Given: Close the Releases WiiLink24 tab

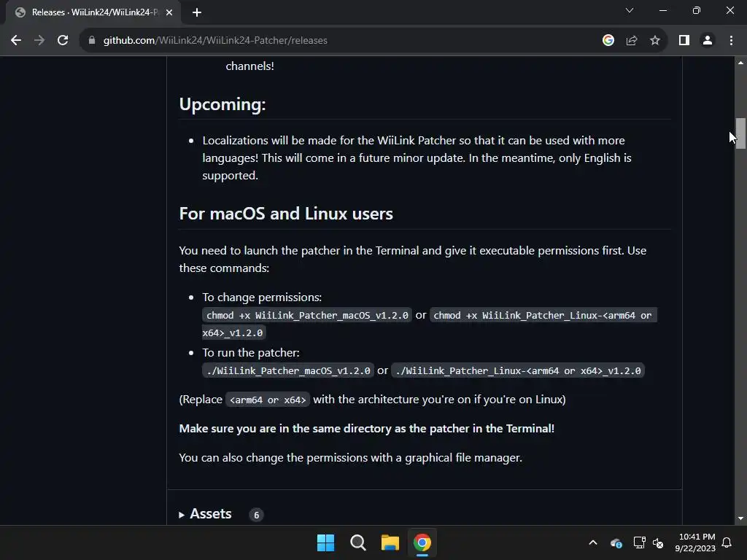Looking at the screenshot, I should (x=169, y=12).
